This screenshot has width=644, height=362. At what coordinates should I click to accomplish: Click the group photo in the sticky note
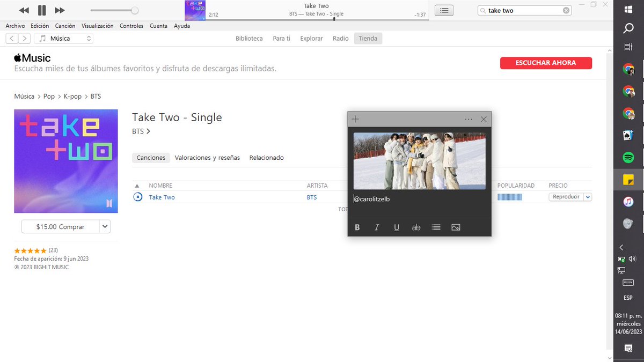click(419, 161)
